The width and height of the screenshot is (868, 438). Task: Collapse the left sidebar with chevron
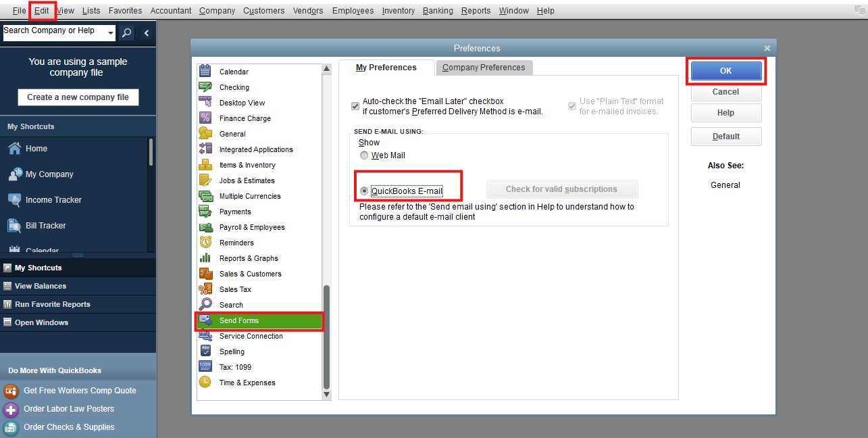coord(147,33)
